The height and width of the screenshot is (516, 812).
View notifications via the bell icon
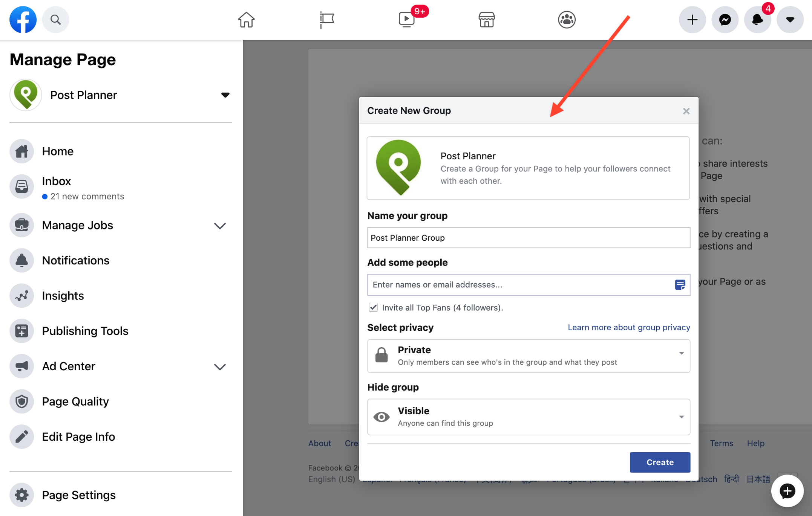(x=757, y=20)
